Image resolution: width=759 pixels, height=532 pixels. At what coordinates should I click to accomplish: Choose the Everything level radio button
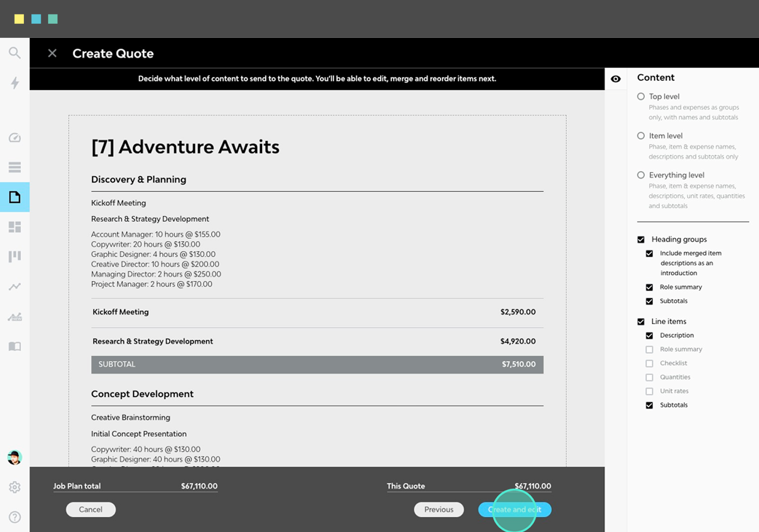[x=640, y=175]
